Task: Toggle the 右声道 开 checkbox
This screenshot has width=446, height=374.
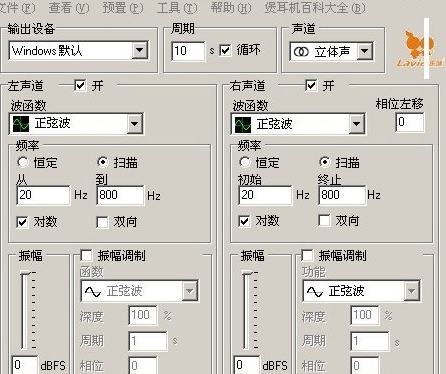Action: (311, 85)
